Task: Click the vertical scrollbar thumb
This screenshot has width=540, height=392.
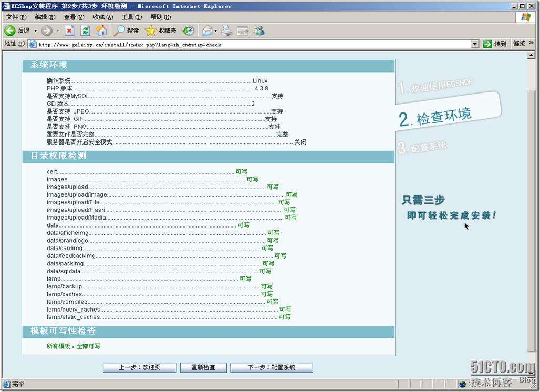Action: click(x=531, y=221)
